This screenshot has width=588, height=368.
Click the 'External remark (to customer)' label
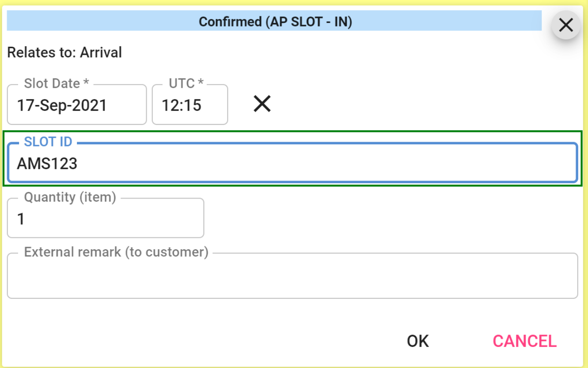tap(116, 252)
